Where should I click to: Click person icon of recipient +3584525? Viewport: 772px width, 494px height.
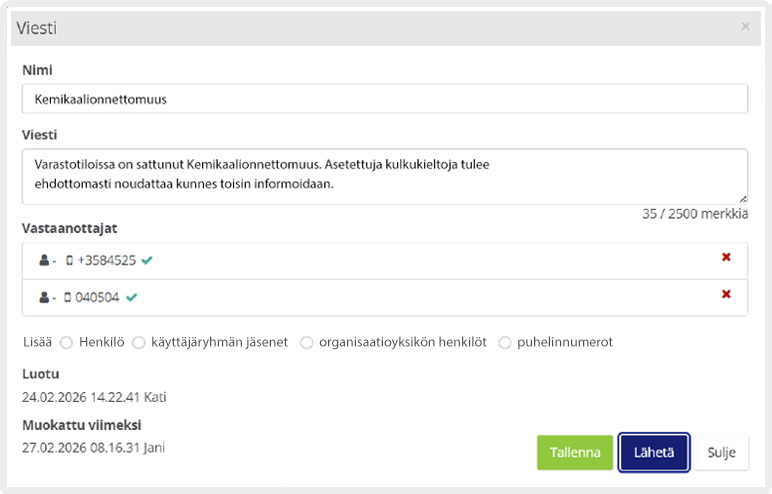(44, 261)
